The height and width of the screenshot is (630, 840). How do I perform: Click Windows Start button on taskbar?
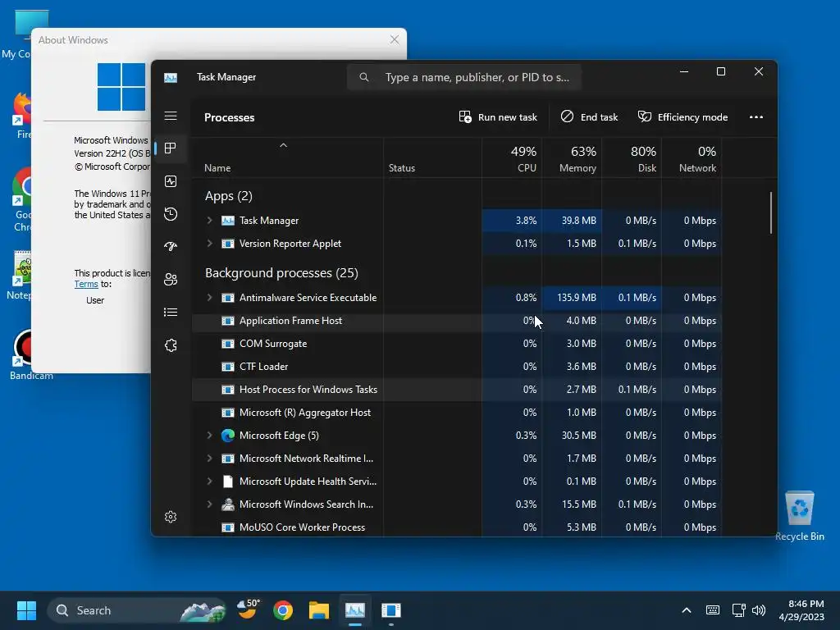point(26,610)
